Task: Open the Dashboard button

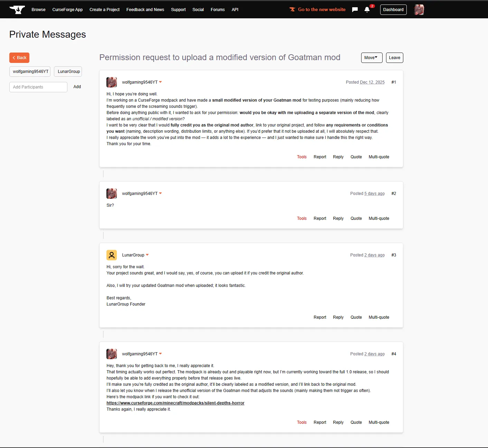Action: 393,10
